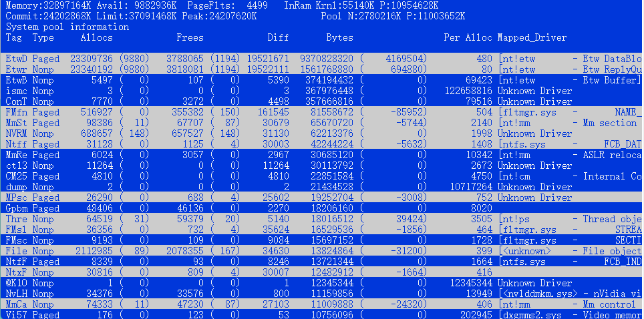Click the Diff column header
The image size is (644, 319).
tap(278, 38)
